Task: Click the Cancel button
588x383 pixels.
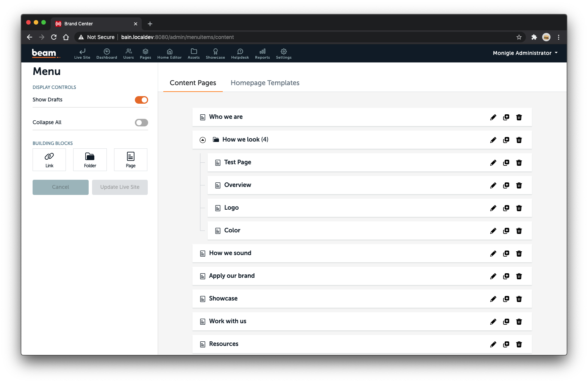Action: [61, 187]
